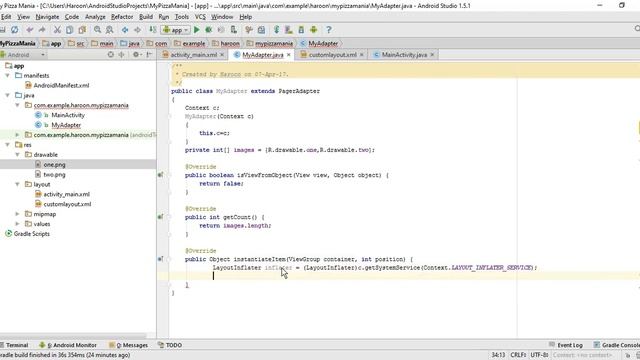This screenshot has width=640, height=360.
Task: Collapse the java folder
Action: click(7, 95)
